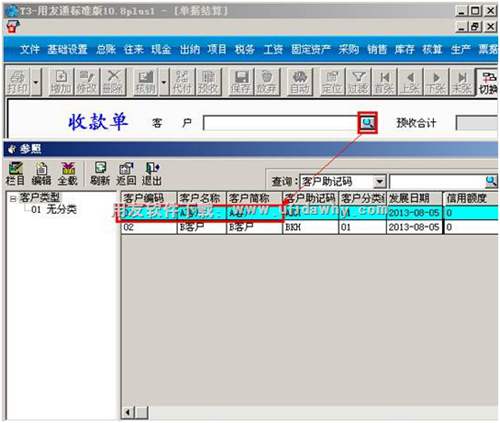Click the 退出 exit icon

tap(152, 174)
